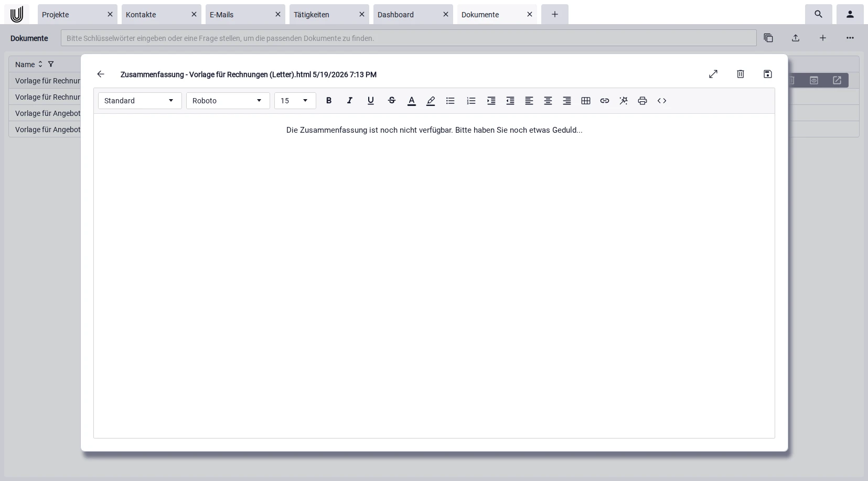This screenshot has width=868, height=481.
Task: Insert a numbered list
Action: 471,101
